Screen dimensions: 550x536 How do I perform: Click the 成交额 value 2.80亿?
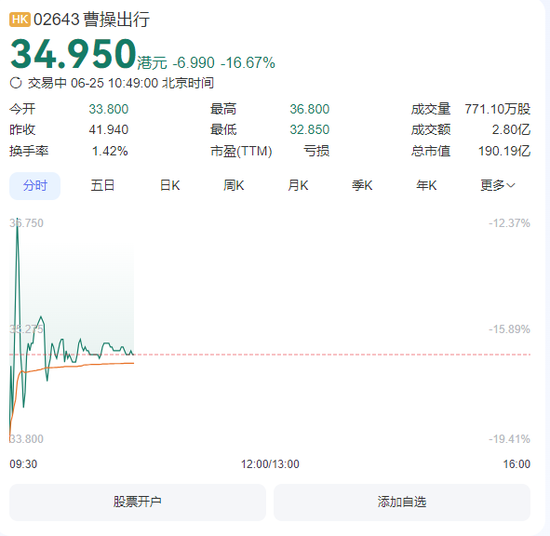511,130
